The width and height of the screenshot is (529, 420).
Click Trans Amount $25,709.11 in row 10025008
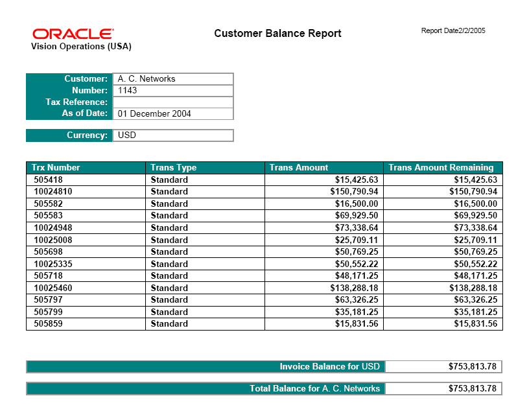tap(357, 240)
